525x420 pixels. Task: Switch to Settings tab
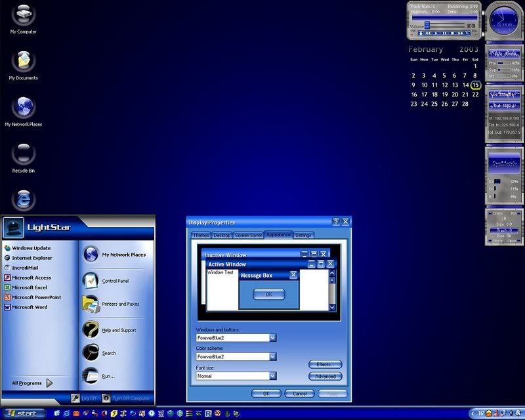[x=303, y=236]
